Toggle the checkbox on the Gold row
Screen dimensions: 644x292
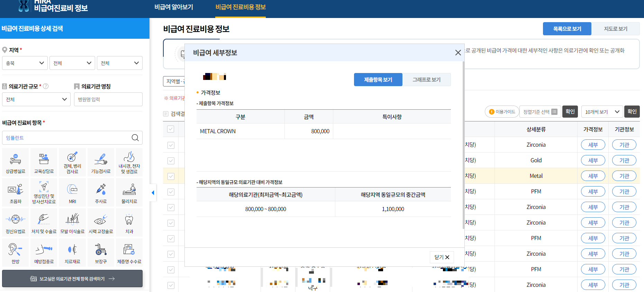(171, 161)
